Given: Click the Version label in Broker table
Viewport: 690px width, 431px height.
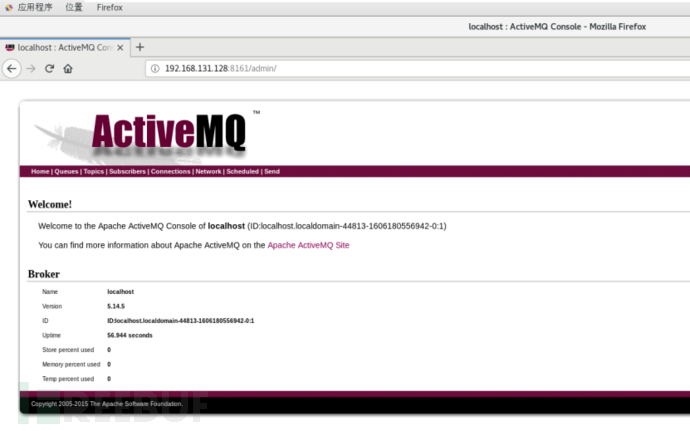Looking at the screenshot, I should (x=52, y=306).
